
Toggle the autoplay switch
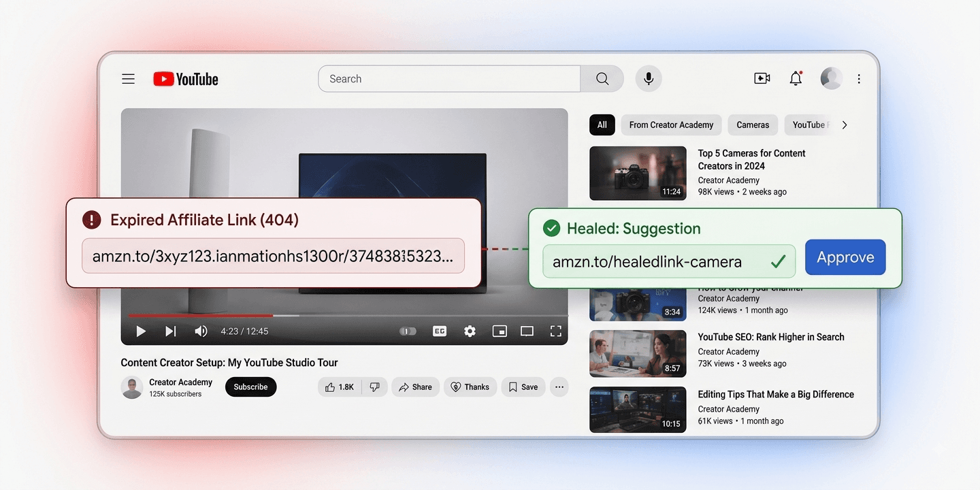point(408,331)
